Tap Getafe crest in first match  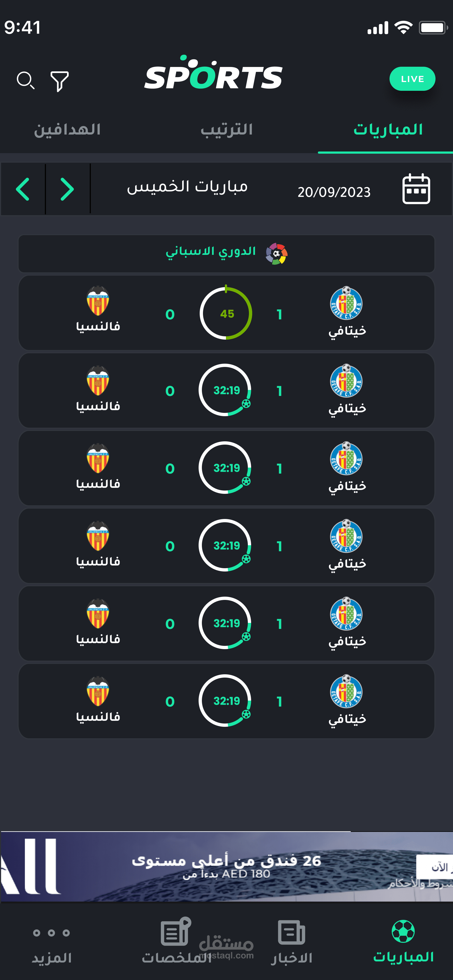(346, 303)
